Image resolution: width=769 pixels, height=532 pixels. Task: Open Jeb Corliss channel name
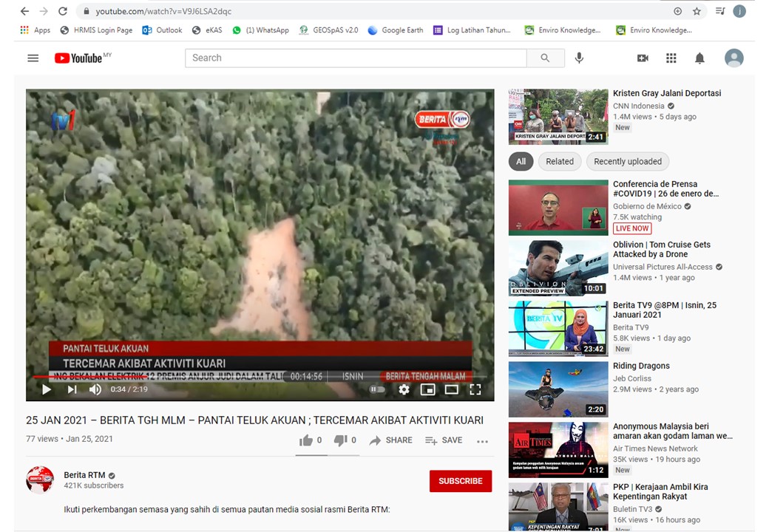click(632, 378)
